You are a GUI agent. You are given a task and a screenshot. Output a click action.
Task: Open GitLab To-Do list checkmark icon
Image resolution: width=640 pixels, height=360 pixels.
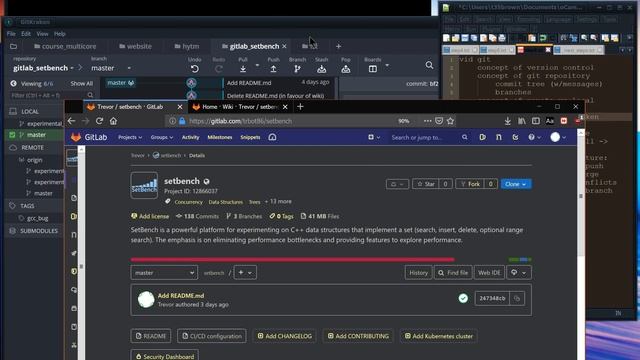coord(515,137)
